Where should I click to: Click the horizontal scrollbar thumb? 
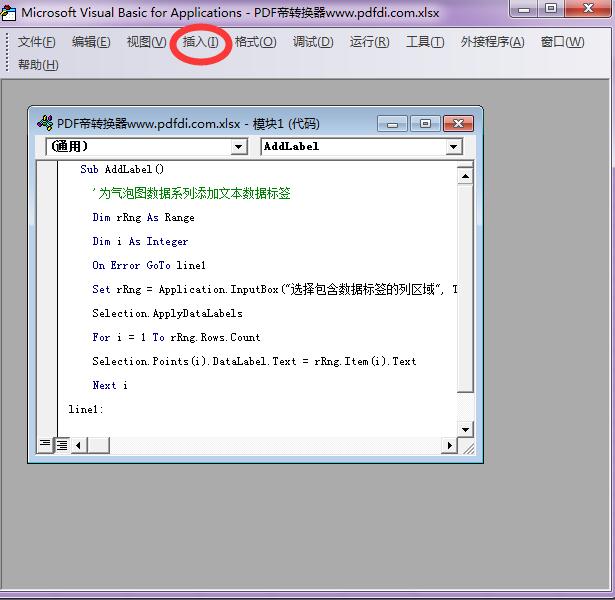[x=98, y=445]
